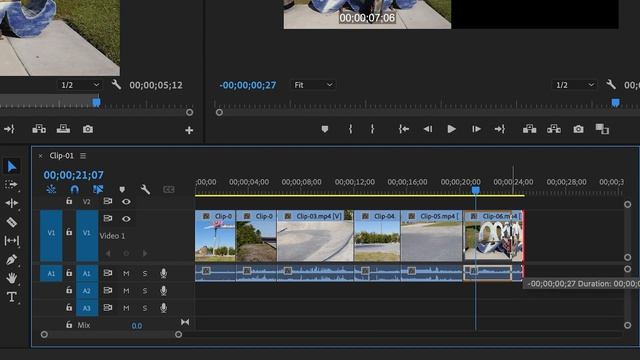Click timeline timecode 00;00;21;07

[73, 175]
